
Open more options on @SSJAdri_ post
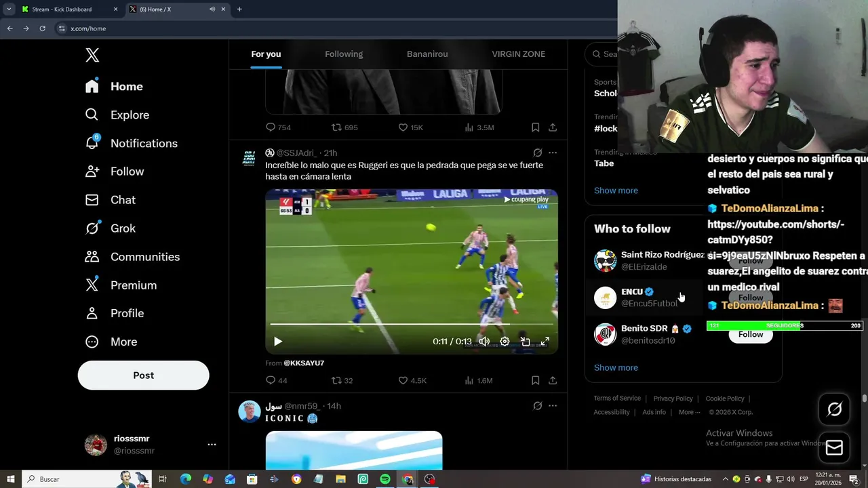pos(553,153)
